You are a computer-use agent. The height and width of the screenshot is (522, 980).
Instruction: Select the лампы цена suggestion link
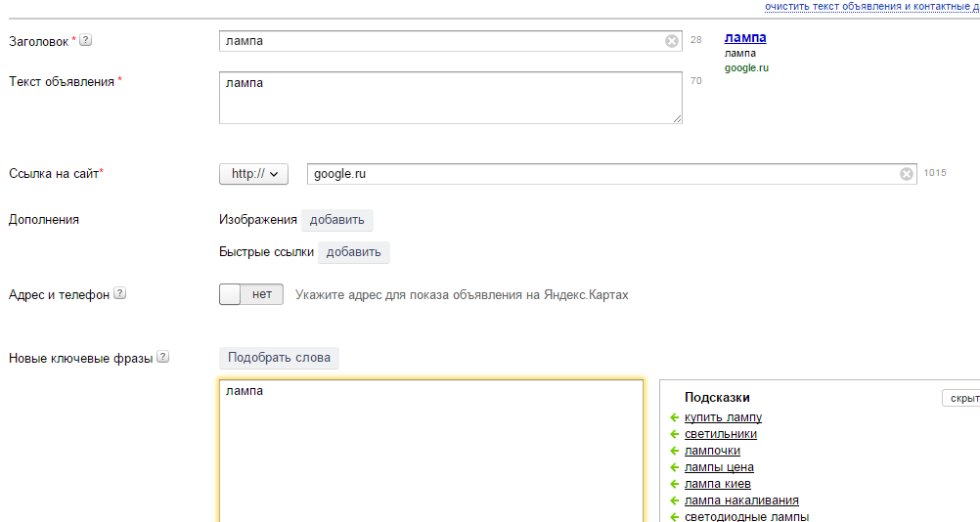(719, 467)
